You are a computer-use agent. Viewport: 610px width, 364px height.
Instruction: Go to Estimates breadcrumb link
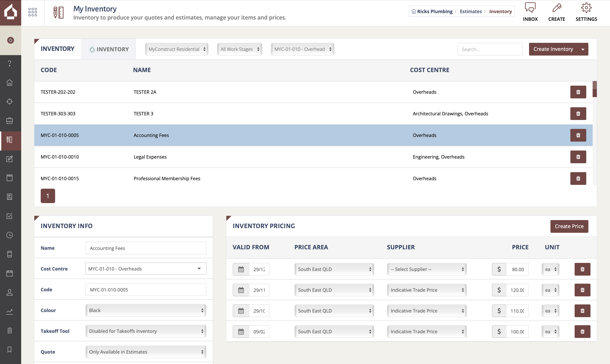471,11
